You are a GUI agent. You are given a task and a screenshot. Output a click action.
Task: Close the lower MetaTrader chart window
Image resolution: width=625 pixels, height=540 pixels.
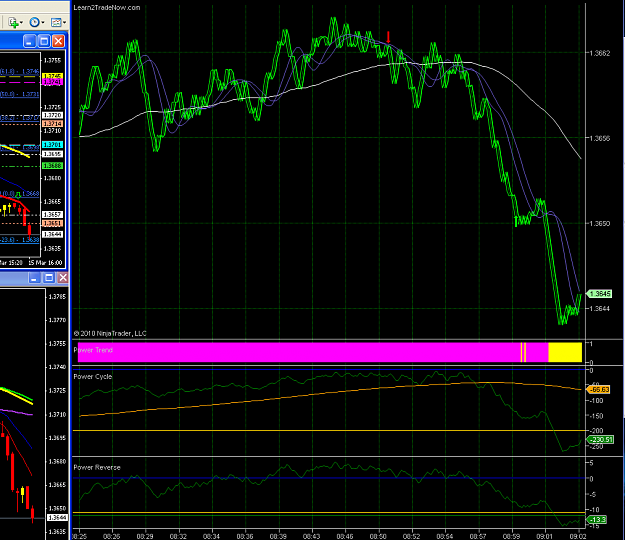click(63, 278)
